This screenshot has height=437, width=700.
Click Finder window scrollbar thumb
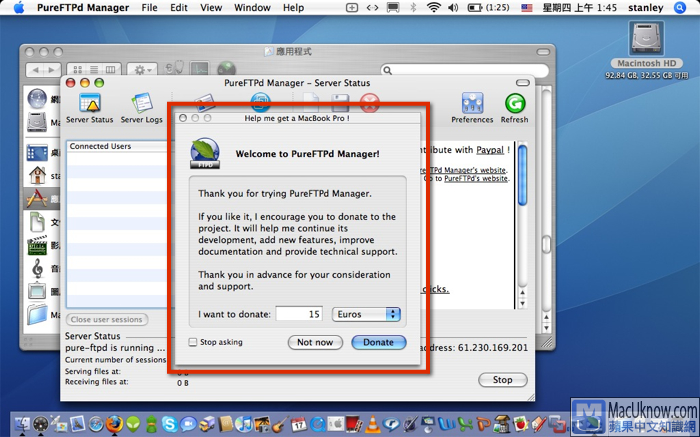pyautogui.click(x=546, y=244)
